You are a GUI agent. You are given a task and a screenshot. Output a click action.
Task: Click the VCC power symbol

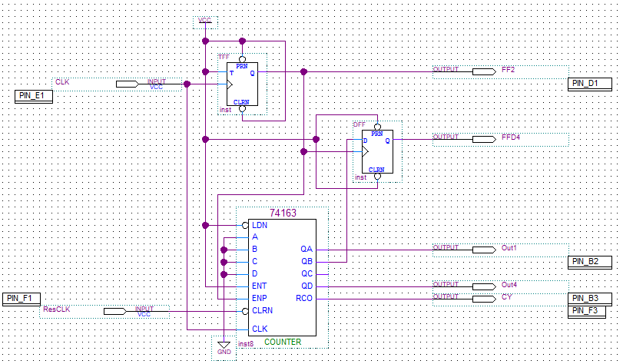tap(205, 22)
